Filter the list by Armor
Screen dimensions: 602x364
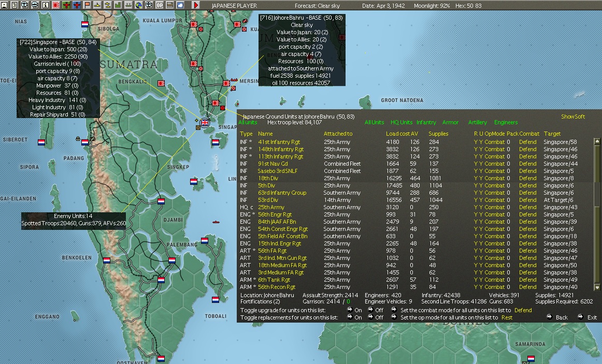point(450,122)
